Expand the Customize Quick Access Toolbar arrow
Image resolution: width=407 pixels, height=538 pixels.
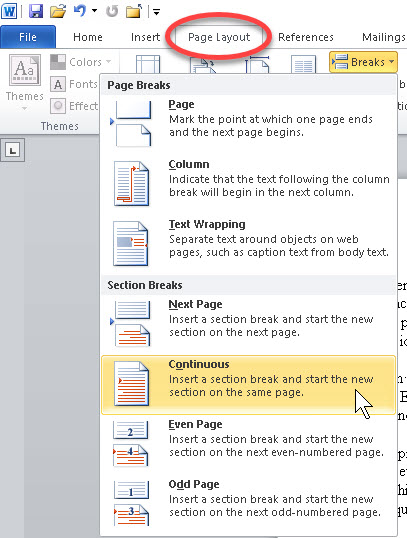[156, 12]
